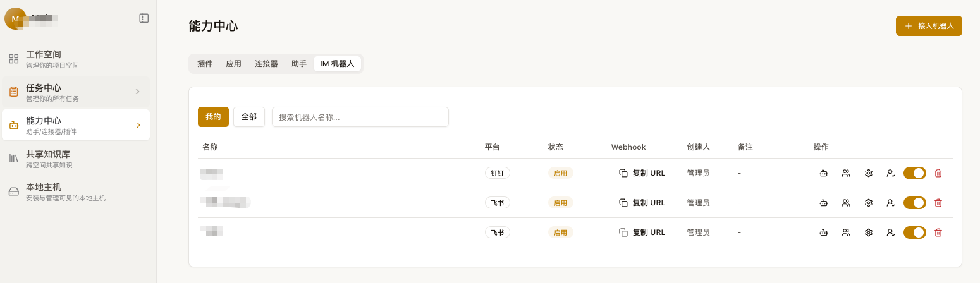This screenshot has width=980, height=283.
Task: Collapse the sidebar with the panel icon
Action: pyautogui.click(x=144, y=18)
